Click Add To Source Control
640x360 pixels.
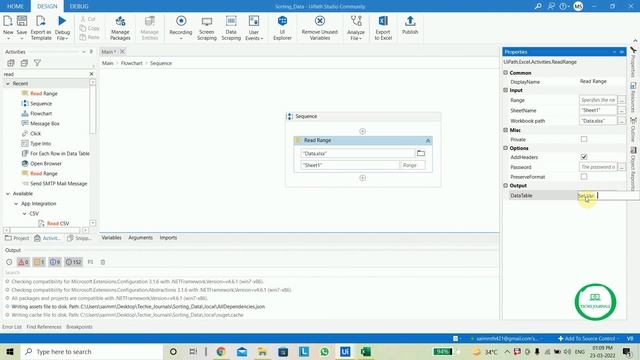586,338
